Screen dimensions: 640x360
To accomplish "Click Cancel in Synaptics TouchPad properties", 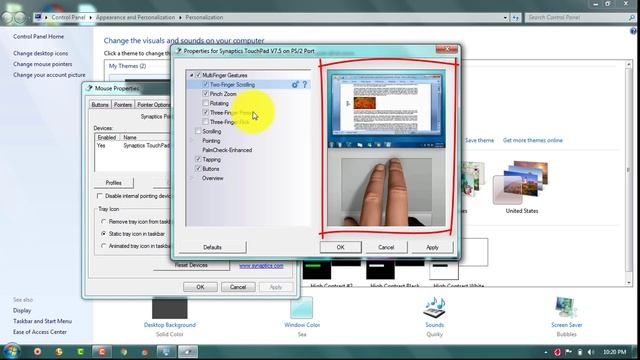I will click(386, 247).
